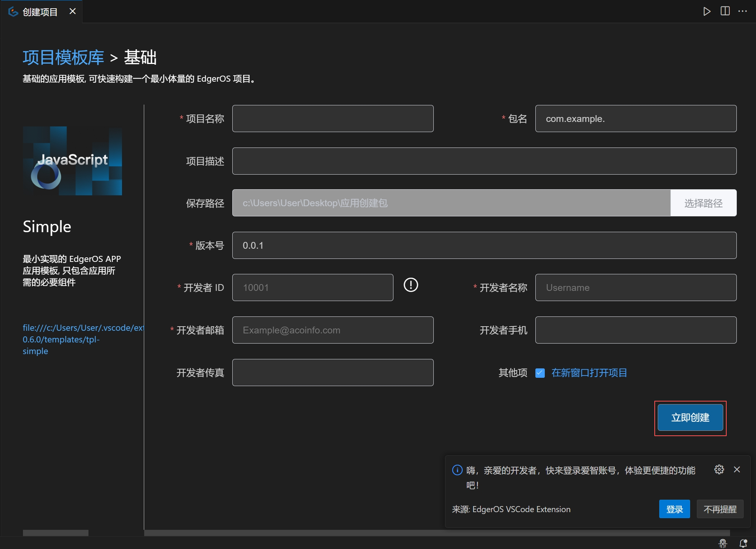This screenshot has width=756, height=549.
Task: Click the Run play icon in the title bar
Action: click(x=707, y=11)
